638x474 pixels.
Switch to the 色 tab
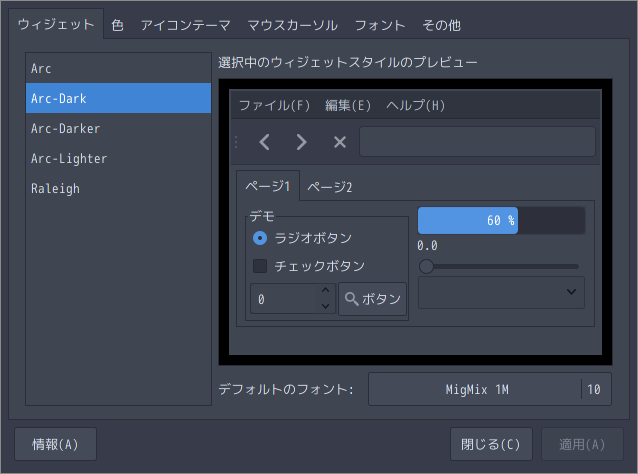point(118,25)
